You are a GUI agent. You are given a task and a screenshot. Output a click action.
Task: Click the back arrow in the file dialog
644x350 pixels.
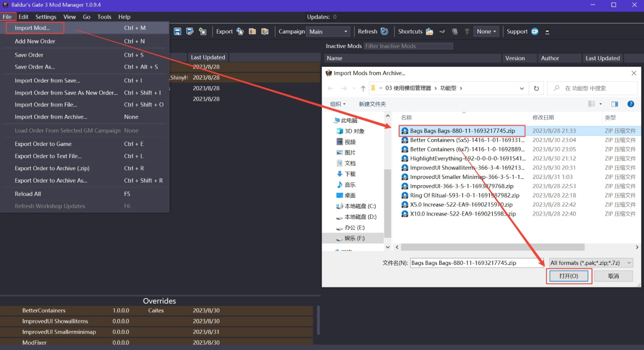point(331,88)
